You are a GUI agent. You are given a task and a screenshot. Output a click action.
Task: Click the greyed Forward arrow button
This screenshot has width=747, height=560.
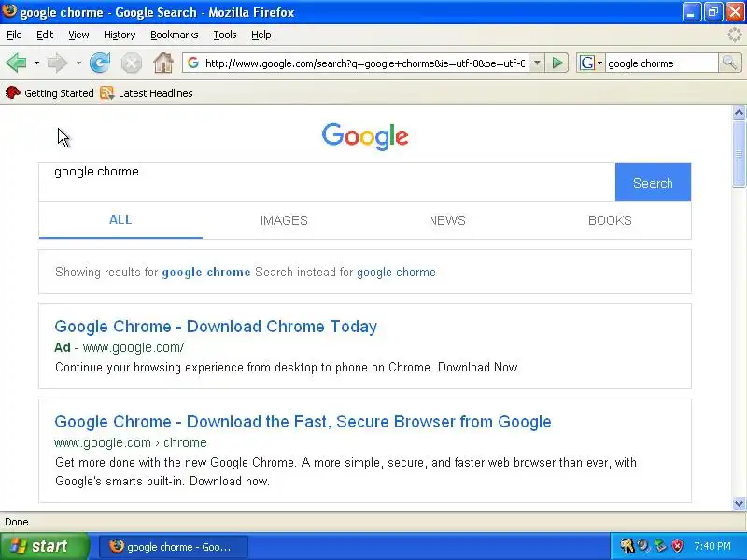pyautogui.click(x=57, y=63)
